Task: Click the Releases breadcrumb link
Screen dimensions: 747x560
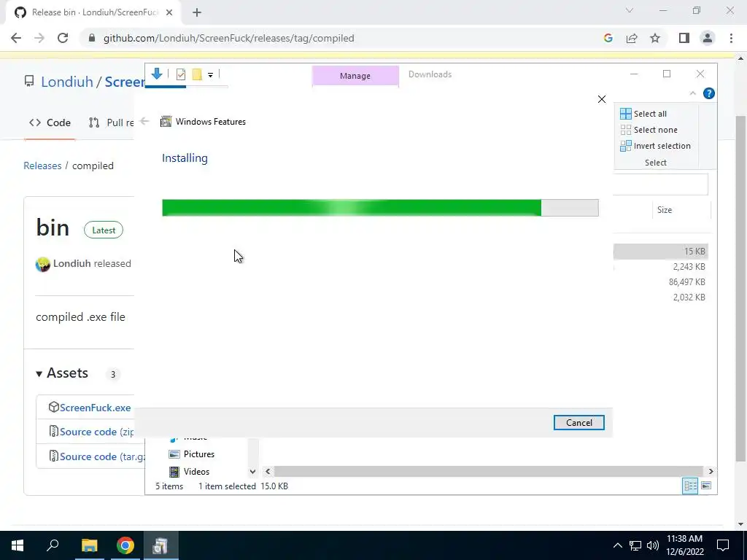Action: click(x=42, y=166)
